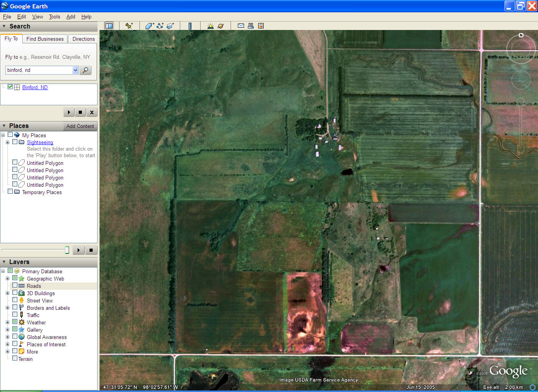The height and width of the screenshot is (392, 538).
Task: Play the search results tour
Action: tap(69, 112)
